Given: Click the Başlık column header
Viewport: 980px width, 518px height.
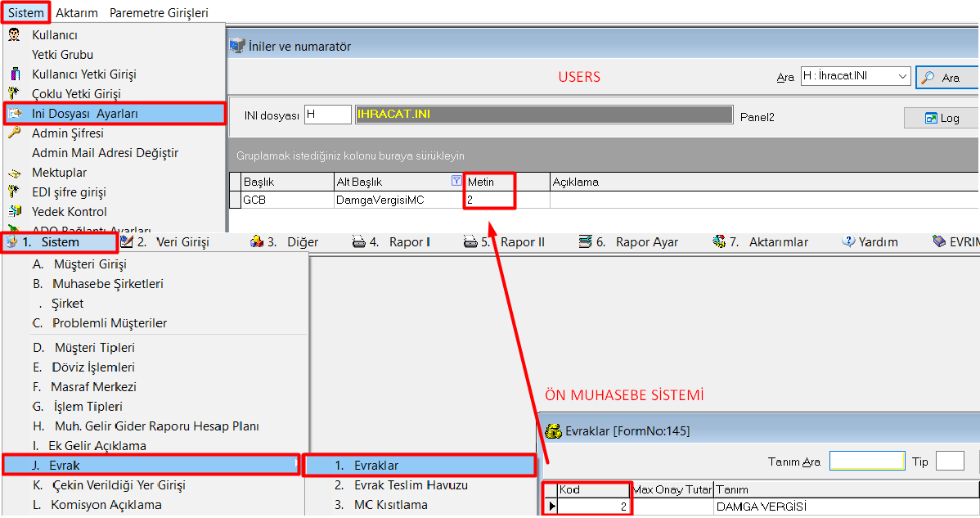Looking at the screenshot, I should pos(287,182).
